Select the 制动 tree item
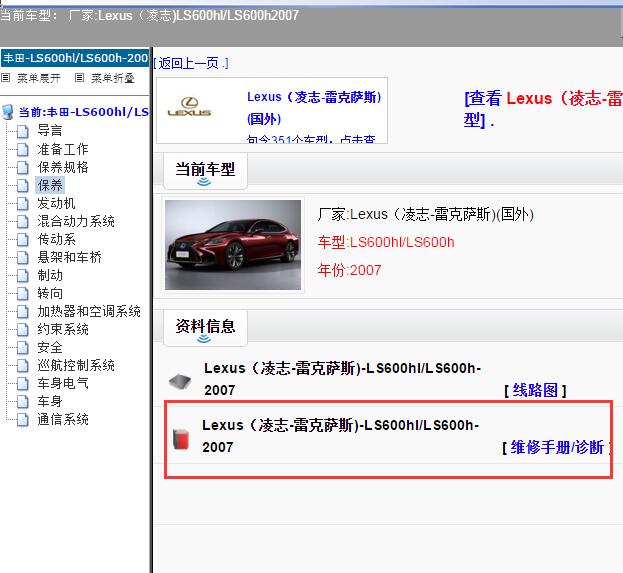The image size is (623, 573). coord(50,275)
